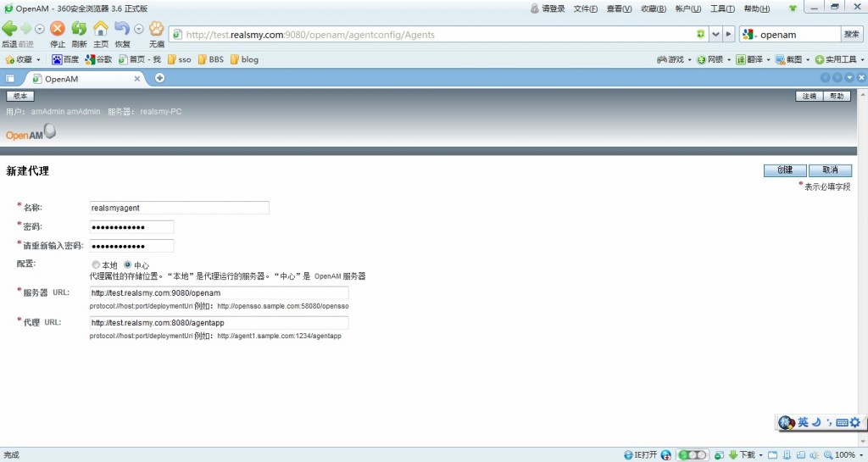Click the browser address bar
868x462 pixels.
pyautogui.click(x=437, y=34)
